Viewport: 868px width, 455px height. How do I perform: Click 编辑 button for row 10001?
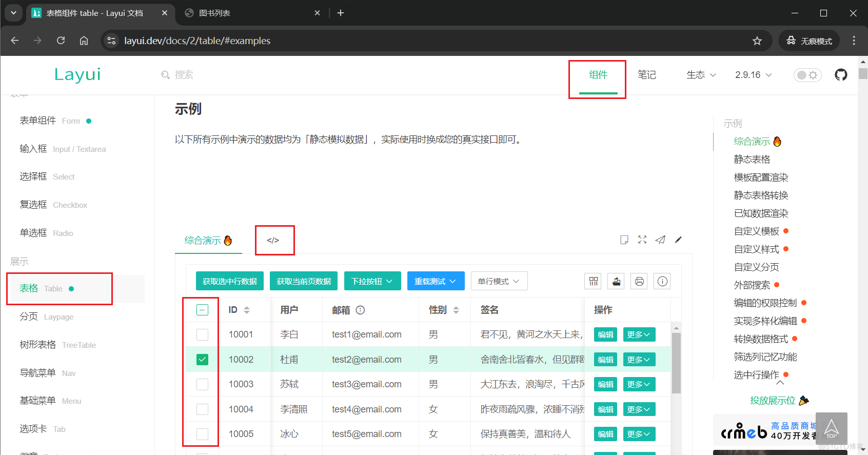(605, 334)
